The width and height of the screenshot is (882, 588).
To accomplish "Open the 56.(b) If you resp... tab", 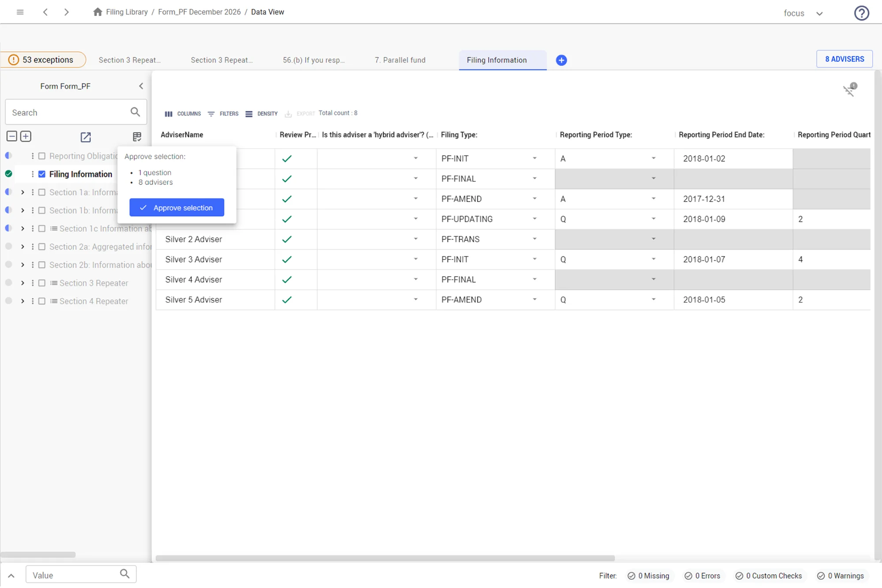I will click(314, 60).
